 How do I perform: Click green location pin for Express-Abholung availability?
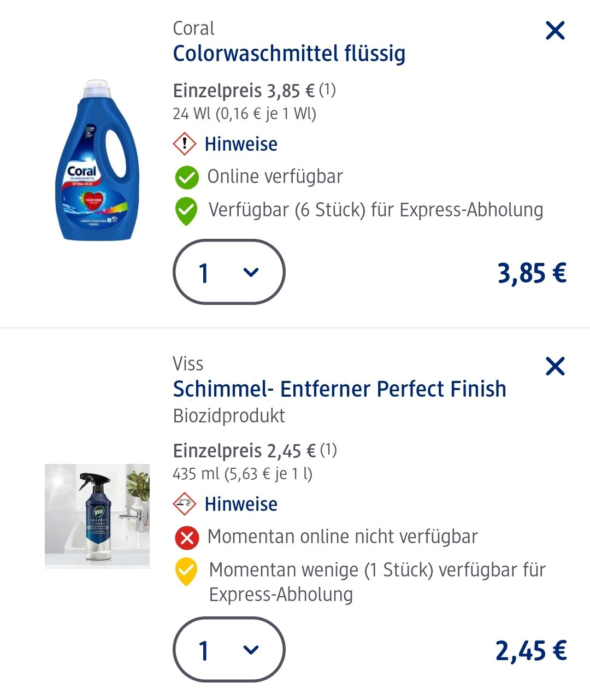coord(186,212)
